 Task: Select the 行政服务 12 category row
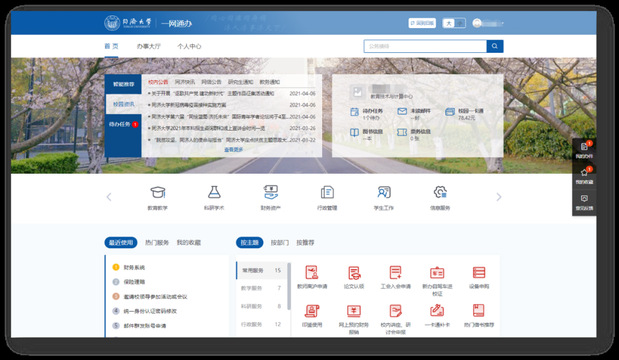(x=262, y=324)
